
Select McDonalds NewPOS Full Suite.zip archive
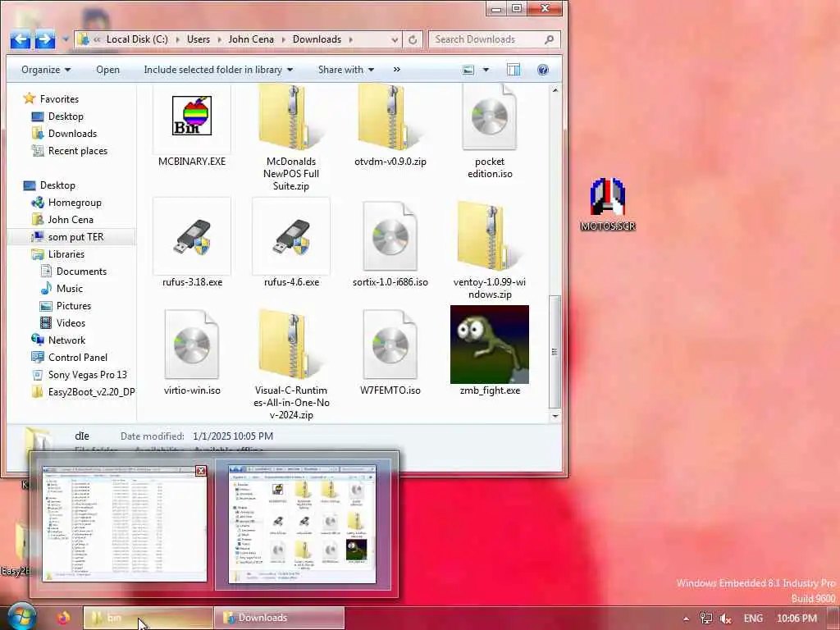[290, 118]
